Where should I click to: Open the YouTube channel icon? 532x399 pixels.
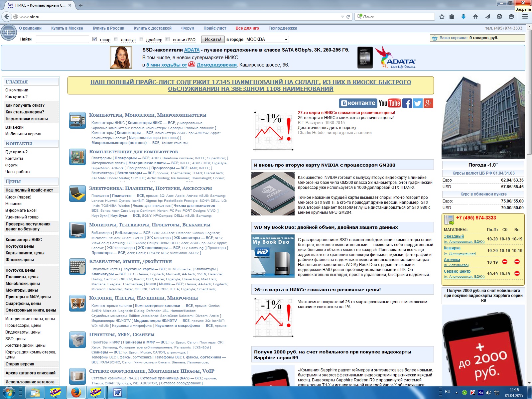point(389,103)
